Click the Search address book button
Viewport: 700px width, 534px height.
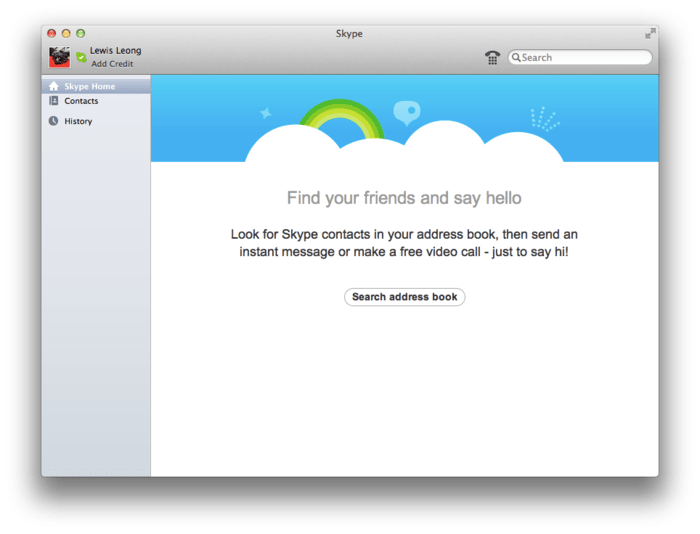pyautogui.click(x=404, y=297)
